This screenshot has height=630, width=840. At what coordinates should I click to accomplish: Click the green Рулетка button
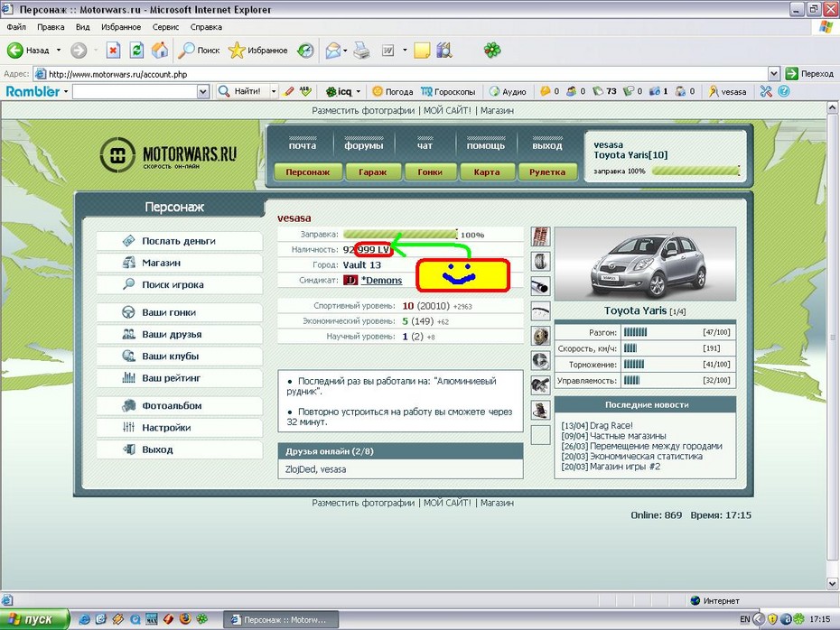pos(547,171)
